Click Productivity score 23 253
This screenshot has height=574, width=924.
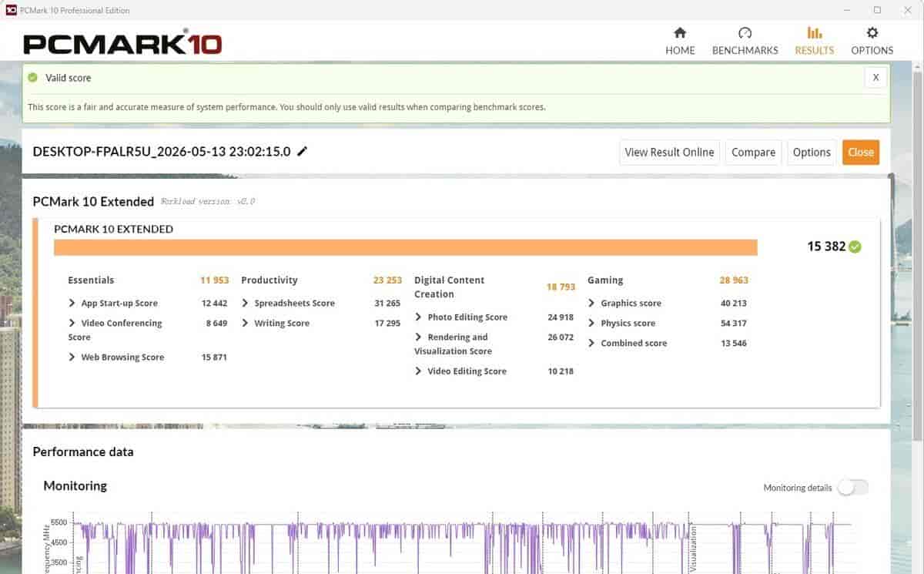[388, 280]
